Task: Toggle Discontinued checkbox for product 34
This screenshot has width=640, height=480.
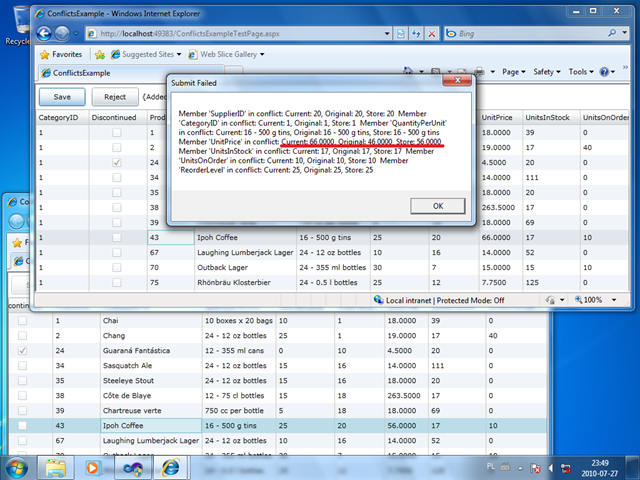Action: 117,178
